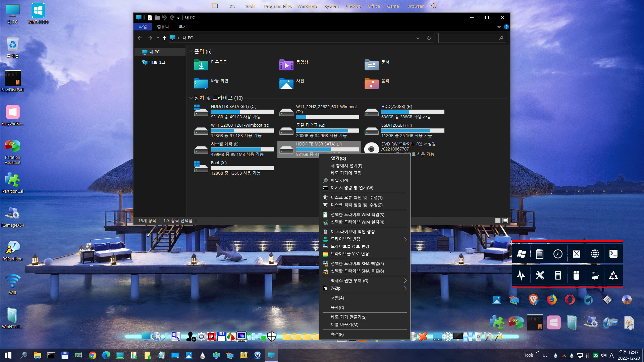Toggle the input language indicator A
The width and height of the screenshot is (644, 362).
(611, 355)
